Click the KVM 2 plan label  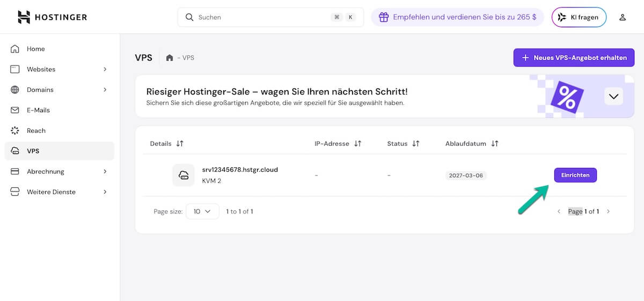pyautogui.click(x=211, y=181)
